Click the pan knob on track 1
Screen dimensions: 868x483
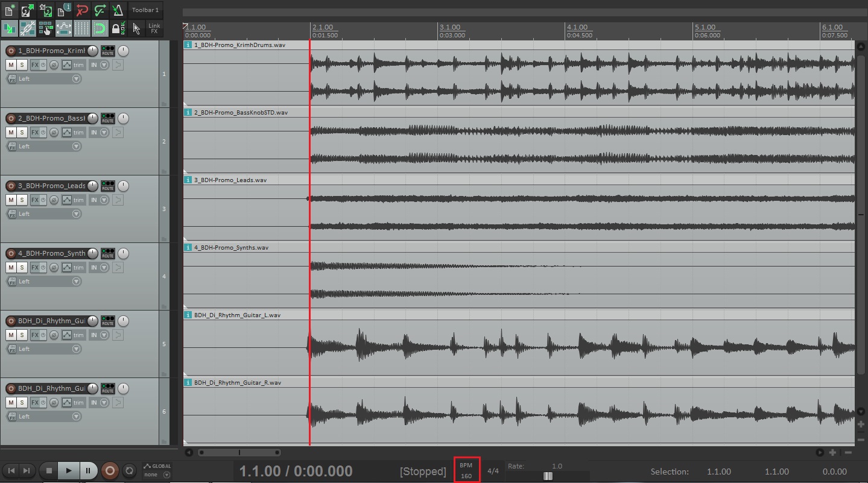[x=123, y=51]
